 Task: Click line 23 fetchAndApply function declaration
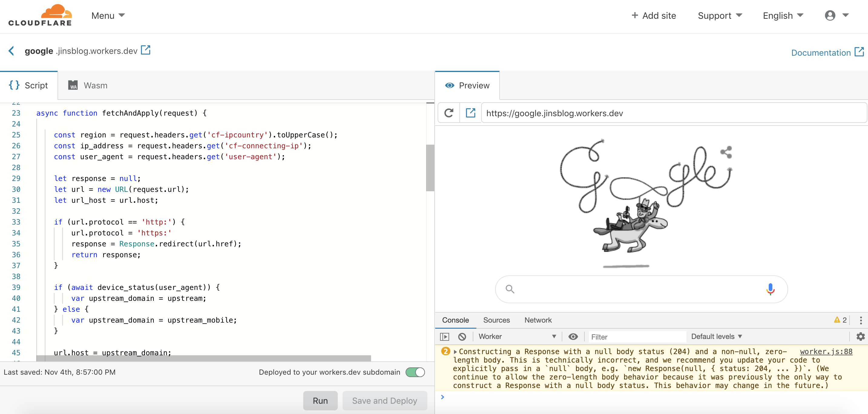[x=121, y=113]
